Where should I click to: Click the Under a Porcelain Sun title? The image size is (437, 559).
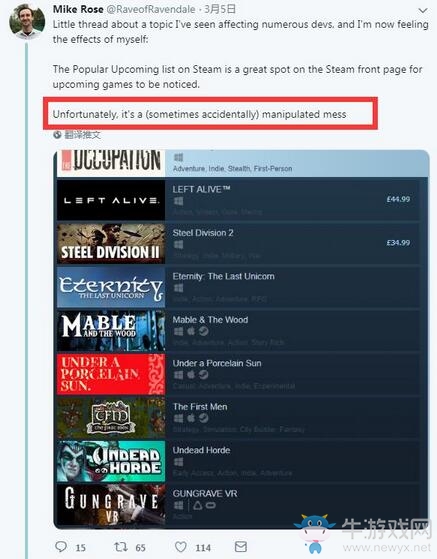coord(217,363)
